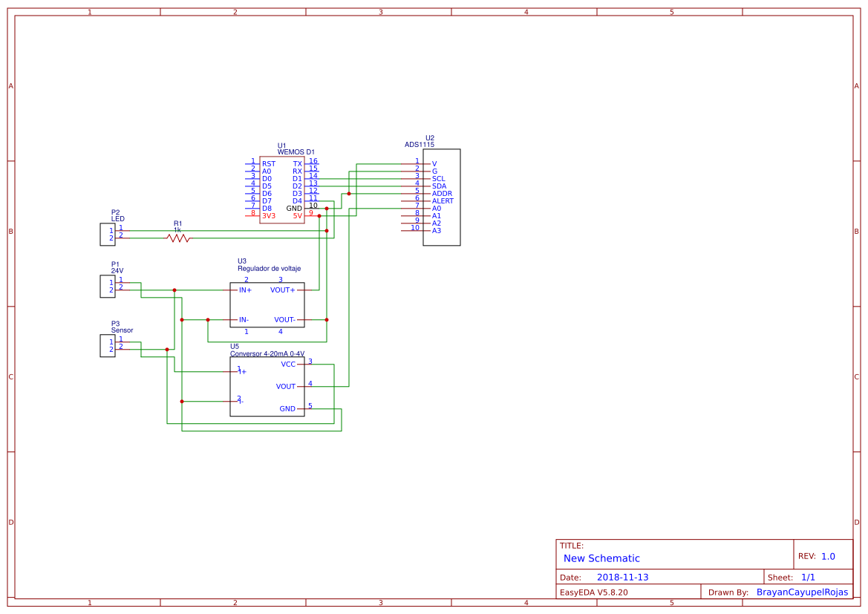Click the resistor R1 zigzag symbol
This screenshot has height=614, width=868.
point(177,238)
